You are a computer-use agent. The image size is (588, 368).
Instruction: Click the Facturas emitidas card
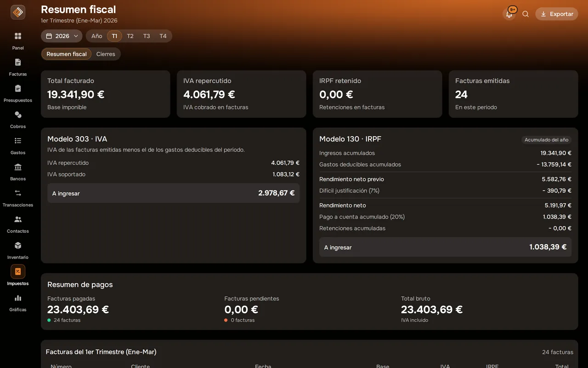514,94
